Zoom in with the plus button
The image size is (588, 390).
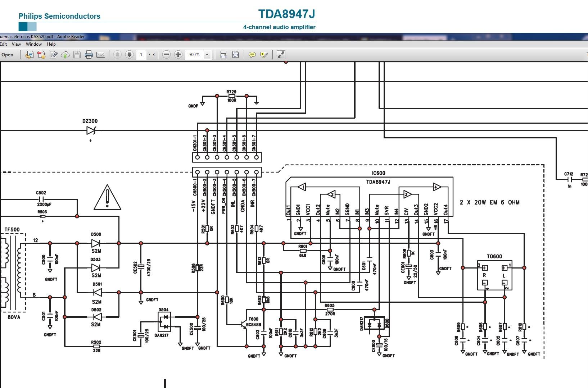(178, 55)
